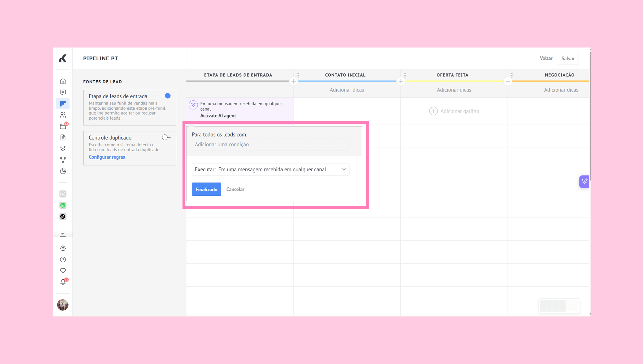Open the Configurar regras link
643x364 pixels.
click(x=107, y=157)
